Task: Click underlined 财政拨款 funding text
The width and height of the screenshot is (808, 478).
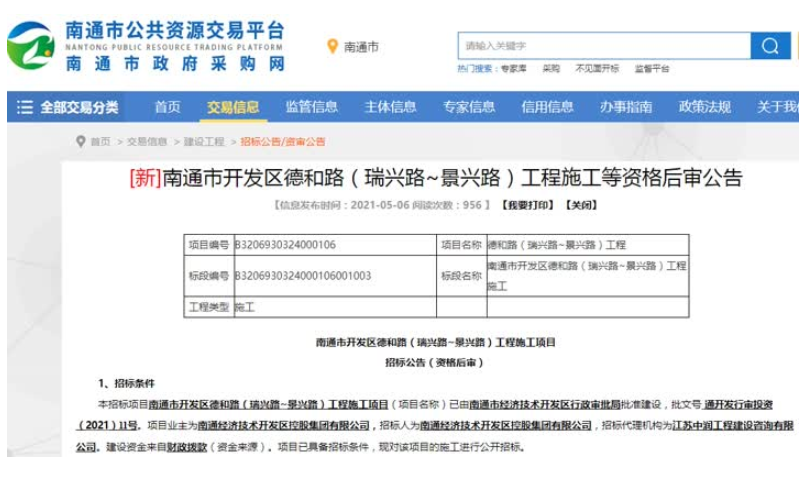Action: click(186, 447)
